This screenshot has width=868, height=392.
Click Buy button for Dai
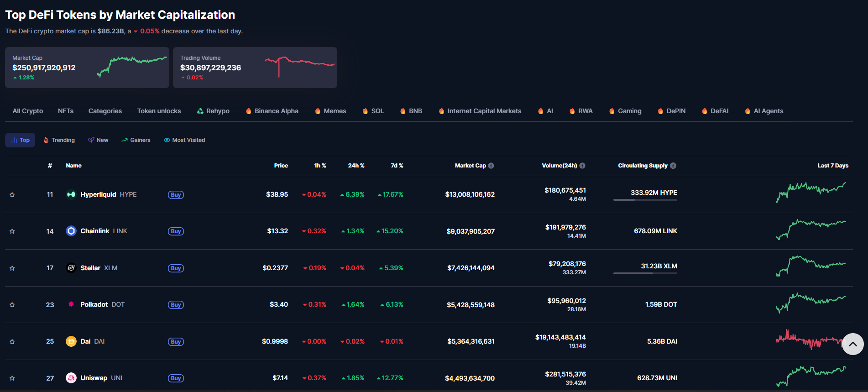coord(176,342)
